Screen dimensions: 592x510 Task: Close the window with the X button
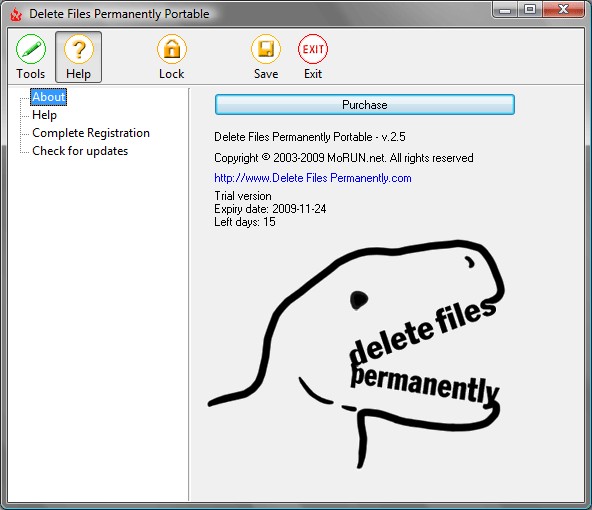[x=563, y=9]
